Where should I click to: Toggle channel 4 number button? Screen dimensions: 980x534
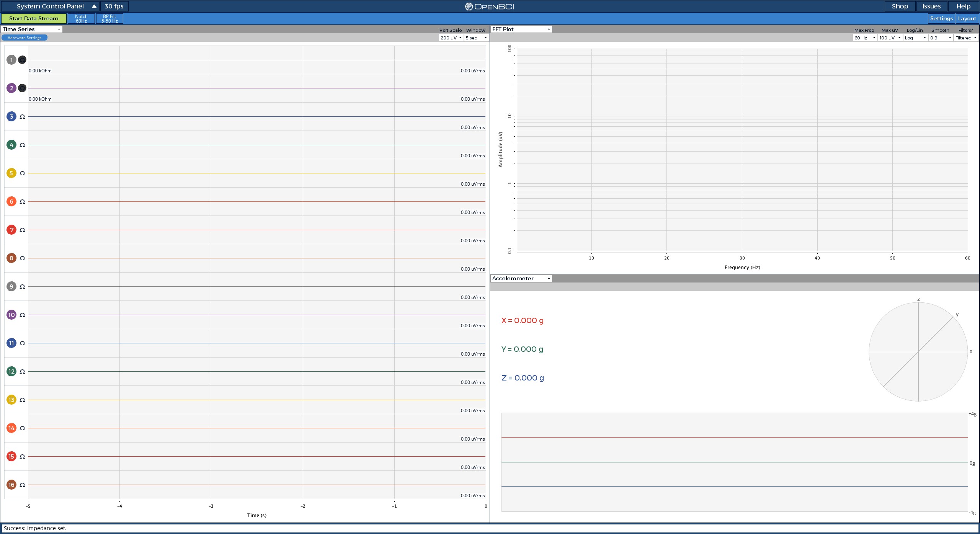pos(11,145)
